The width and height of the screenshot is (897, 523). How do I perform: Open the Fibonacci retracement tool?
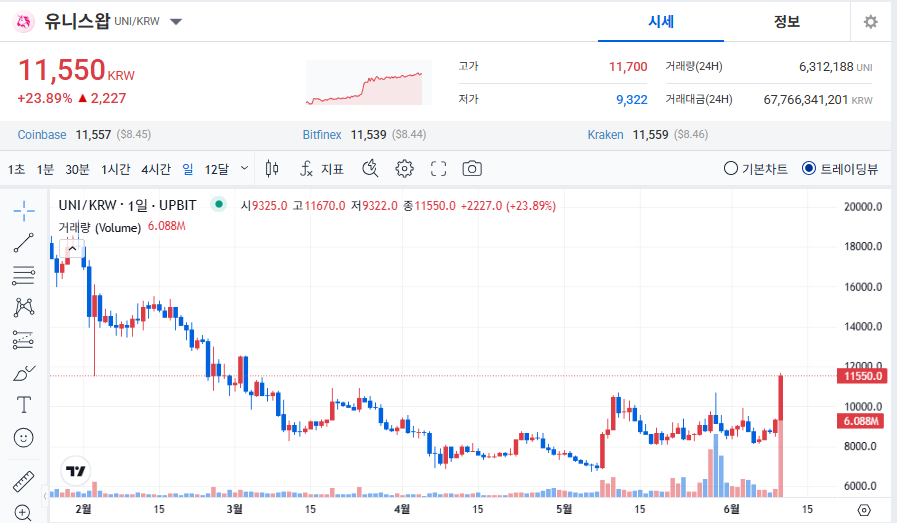[24, 275]
